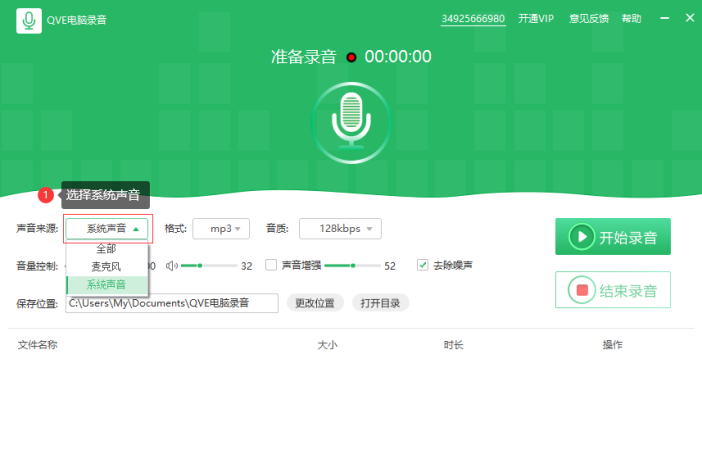Image resolution: width=702 pixels, height=450 pixels.
Task: Open the mp3 format dropdown
Action: (x=221, y=229)
